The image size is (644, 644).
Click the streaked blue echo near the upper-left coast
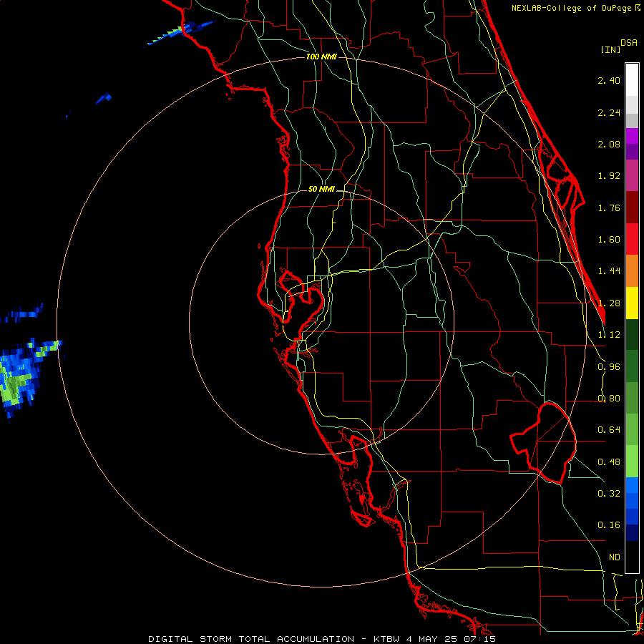181,33
